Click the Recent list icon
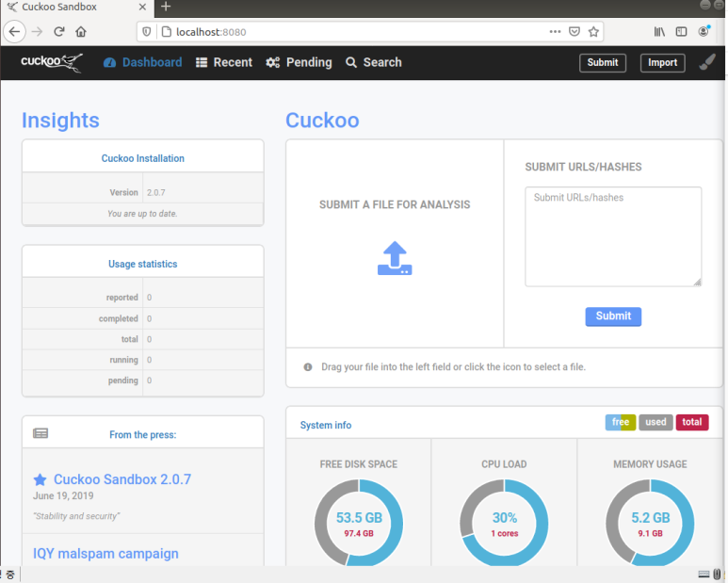 click(202, 63)
